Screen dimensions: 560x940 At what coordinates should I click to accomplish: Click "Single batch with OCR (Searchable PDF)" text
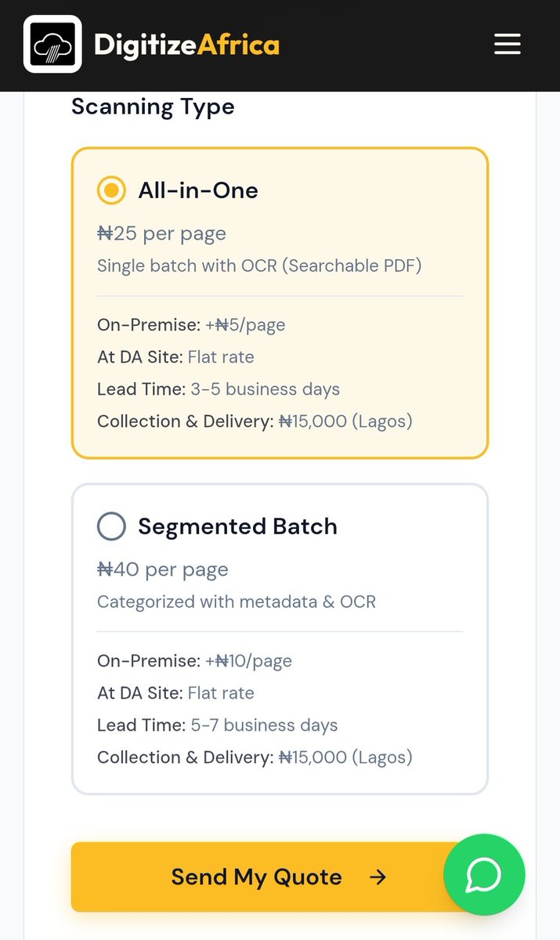(x=259, y=266)
